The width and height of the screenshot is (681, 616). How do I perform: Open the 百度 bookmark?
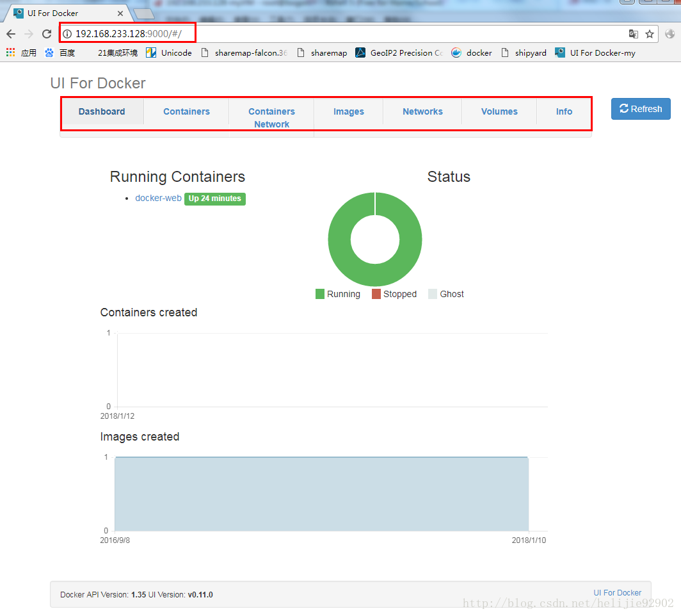60,53
